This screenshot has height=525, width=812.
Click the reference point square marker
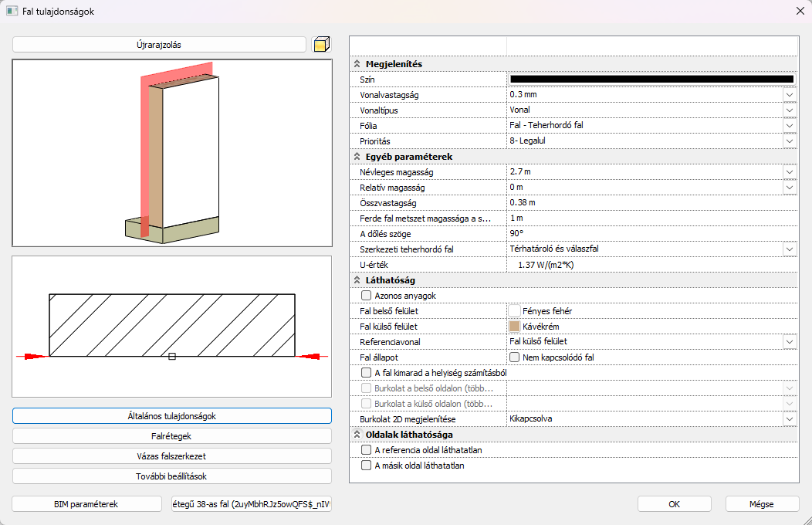[x=172, y=356]
